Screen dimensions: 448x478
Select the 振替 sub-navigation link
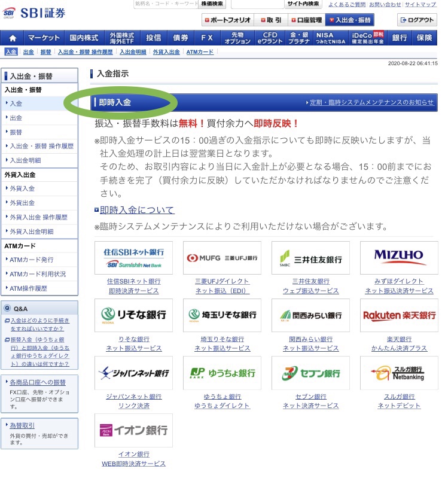pos(45,52)
